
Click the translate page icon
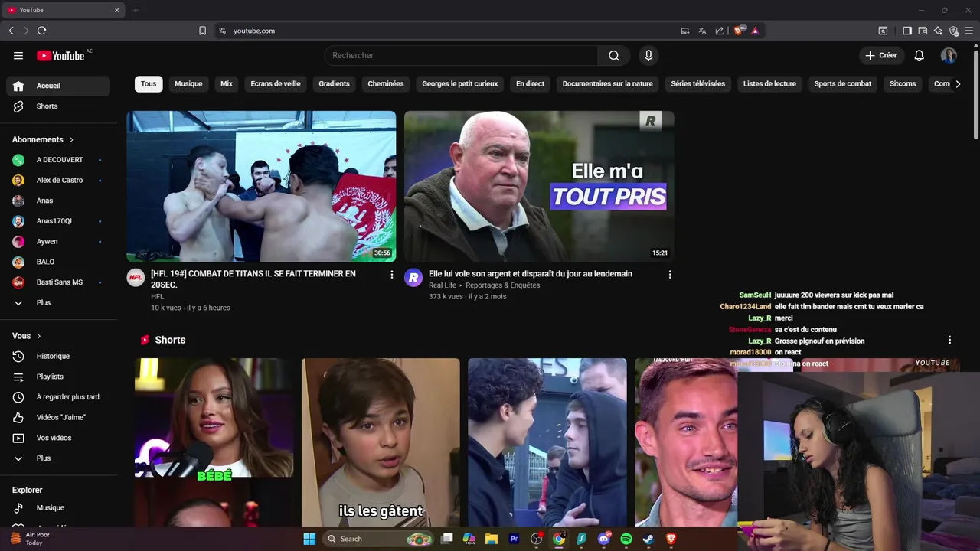[702, 31]
